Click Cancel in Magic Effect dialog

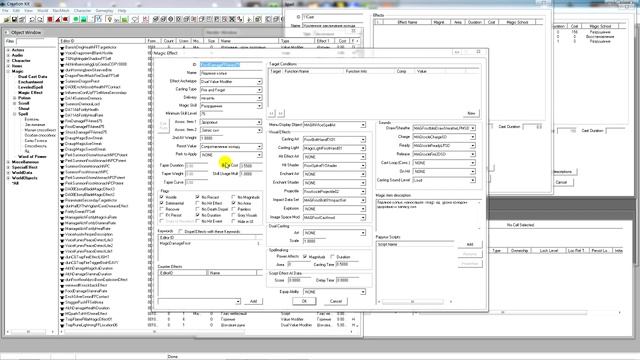[336, 301]
